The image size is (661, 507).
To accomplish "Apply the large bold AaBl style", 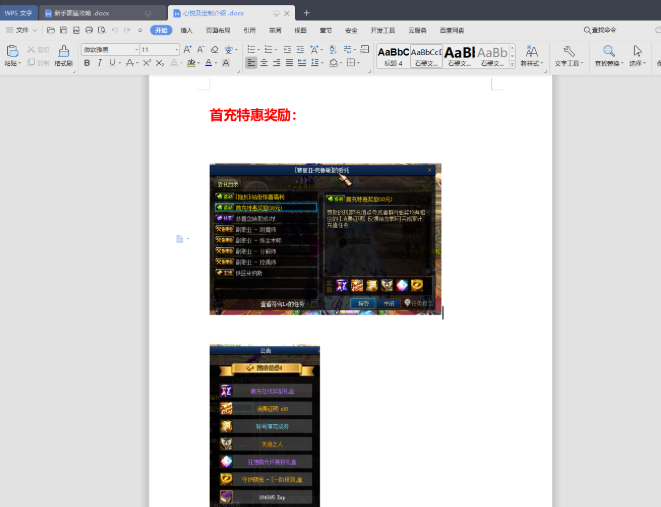I will pyautogui.click(x=460, y=56).
